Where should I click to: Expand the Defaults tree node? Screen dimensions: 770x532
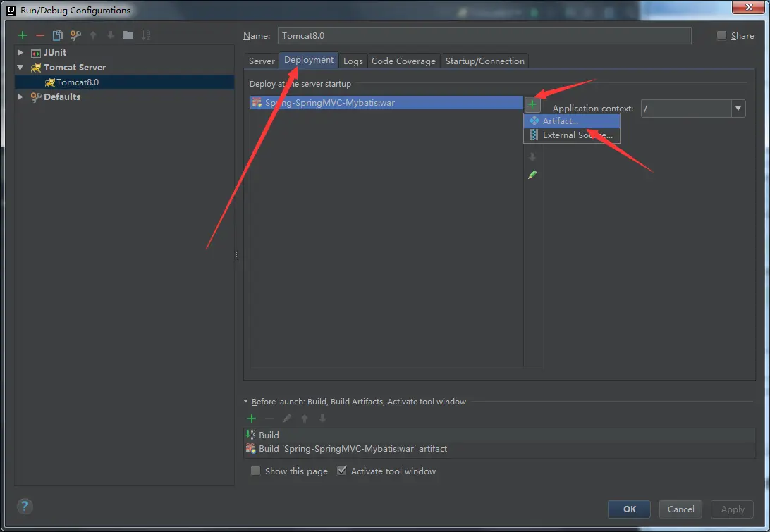pos(20,97)
